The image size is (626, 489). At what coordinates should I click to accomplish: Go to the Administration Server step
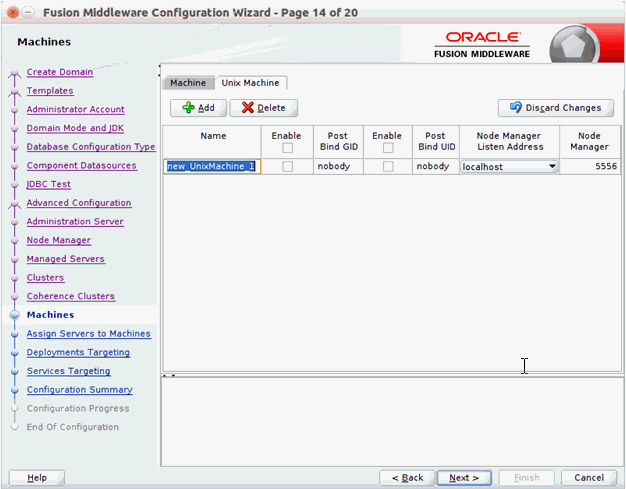[75, 222]
